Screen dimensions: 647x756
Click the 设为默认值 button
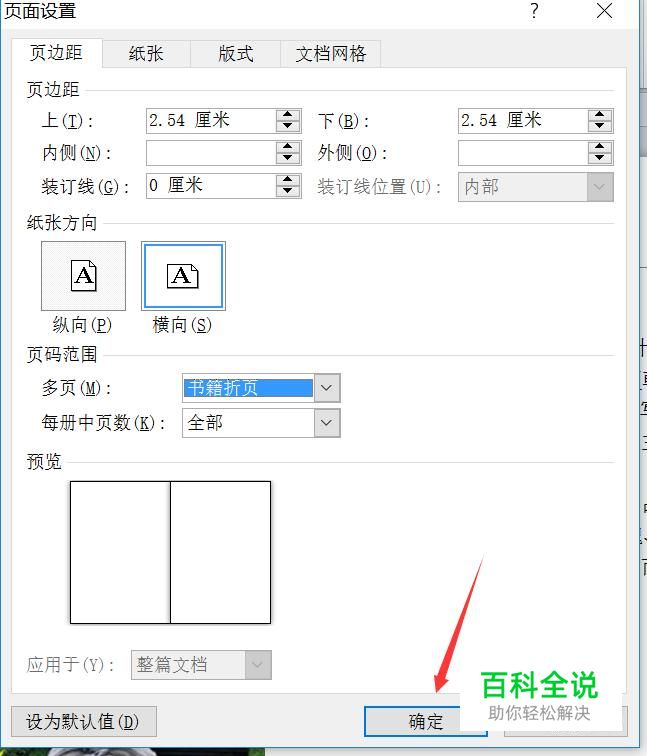pos(83,721)
